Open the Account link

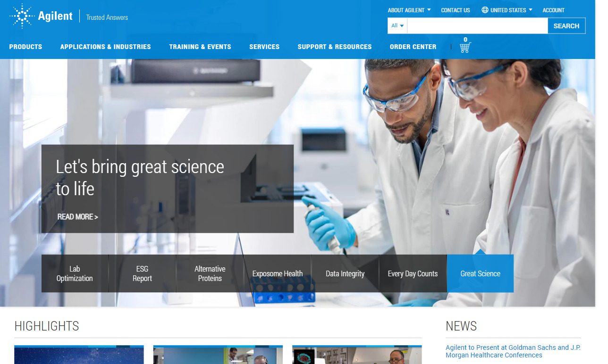click(553, 10)
